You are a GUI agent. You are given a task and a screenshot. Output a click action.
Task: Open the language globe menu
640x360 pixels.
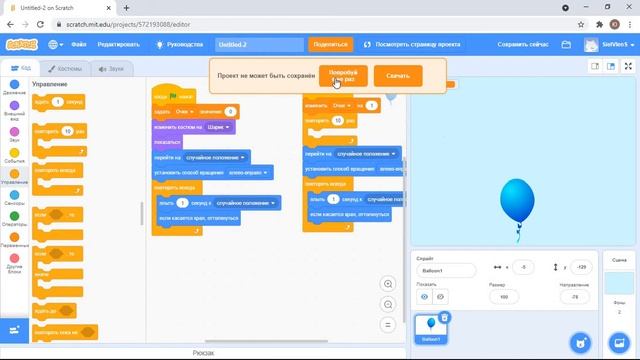56,44
